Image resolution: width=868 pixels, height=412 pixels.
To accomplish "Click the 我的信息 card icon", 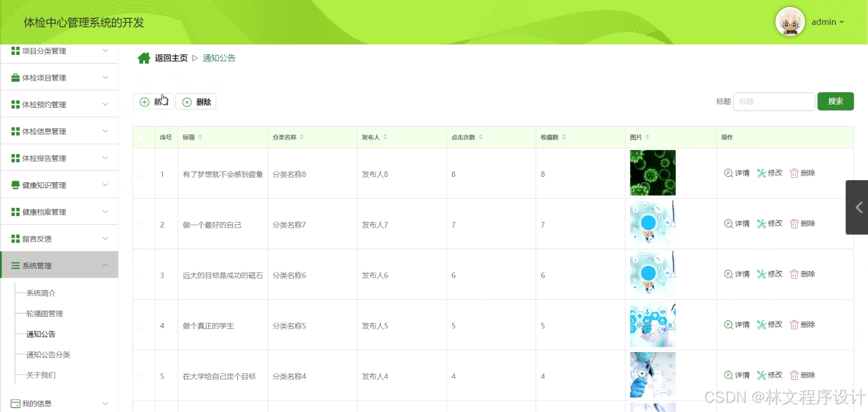I will (x=15, y=404).
